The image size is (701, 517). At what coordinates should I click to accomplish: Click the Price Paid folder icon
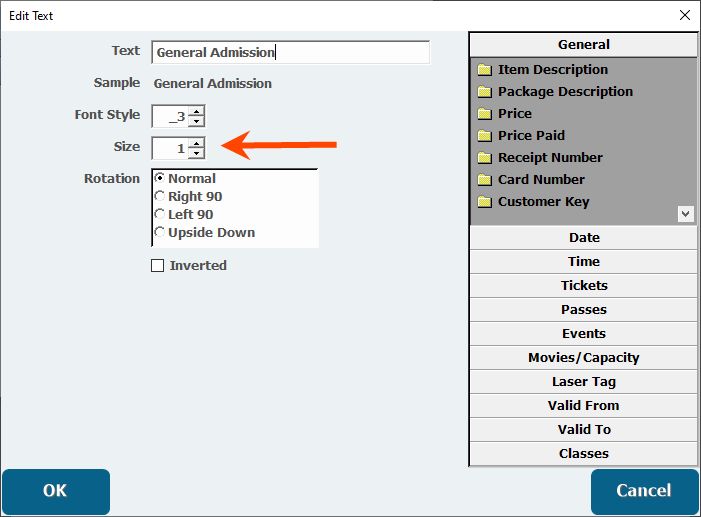[x=485, y=136]
